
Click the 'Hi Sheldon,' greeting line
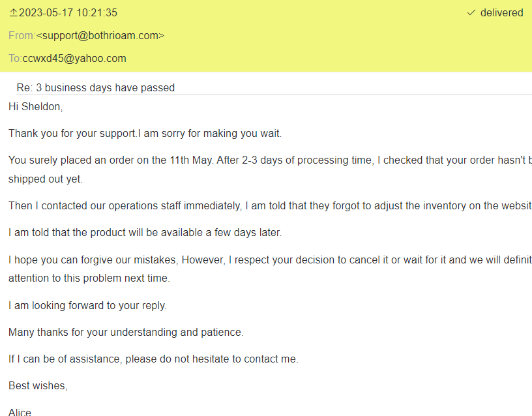click(35, 107)
